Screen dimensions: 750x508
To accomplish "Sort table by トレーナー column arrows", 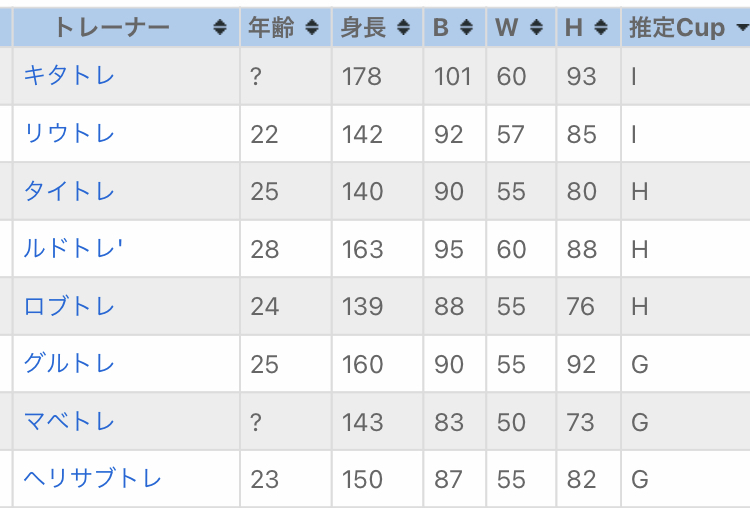I will pos(220,28).
